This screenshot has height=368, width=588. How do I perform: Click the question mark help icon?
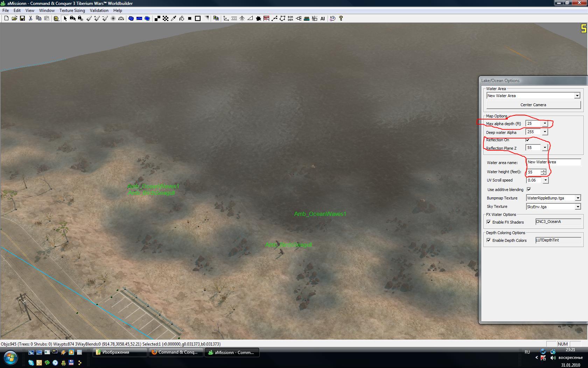click(341, 19)
